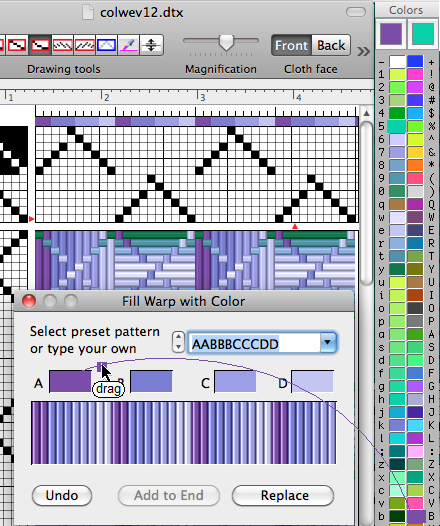Select color well D pale lavender

pos(312,381)
